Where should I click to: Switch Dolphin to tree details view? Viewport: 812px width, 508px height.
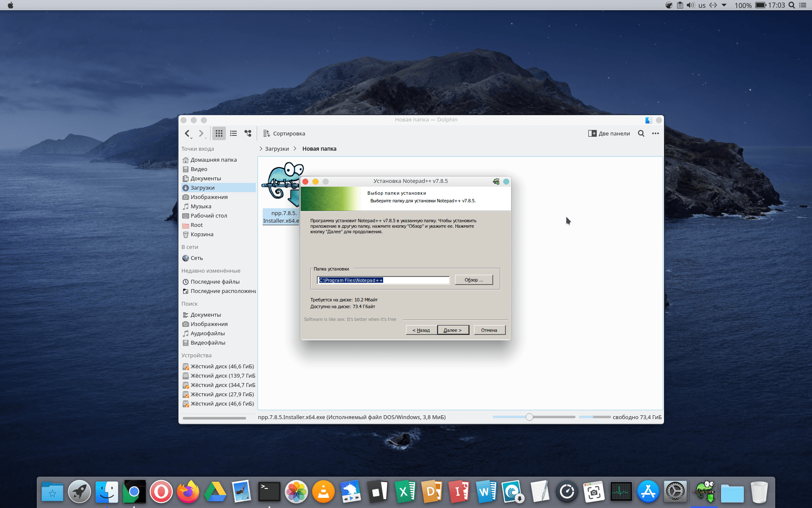click(248, 133)
